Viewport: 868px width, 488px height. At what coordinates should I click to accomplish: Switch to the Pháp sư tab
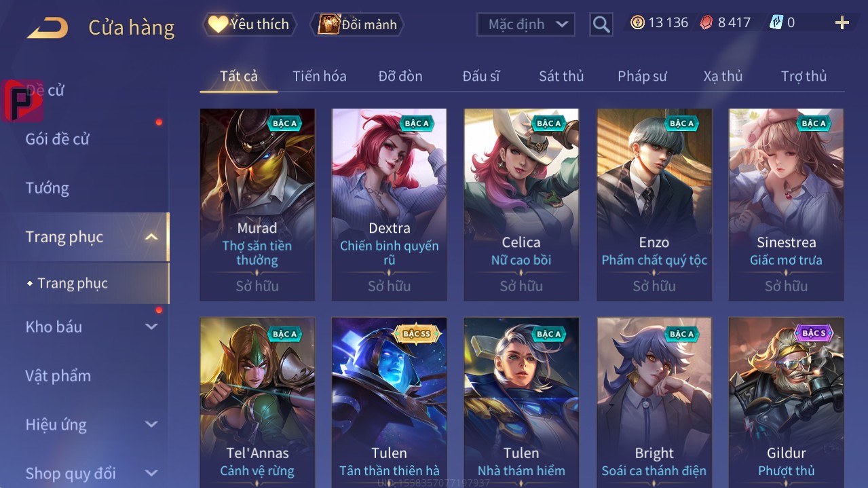point(642,76)
